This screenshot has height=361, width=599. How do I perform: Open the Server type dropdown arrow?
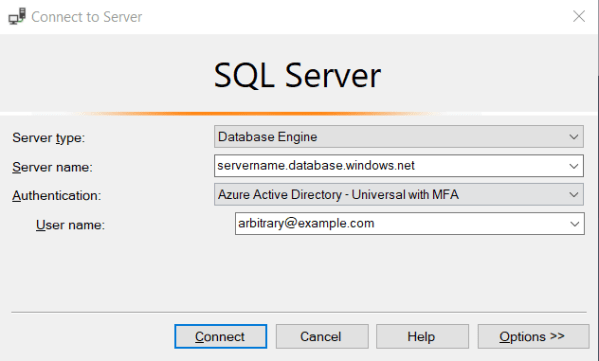pos(573,137)
